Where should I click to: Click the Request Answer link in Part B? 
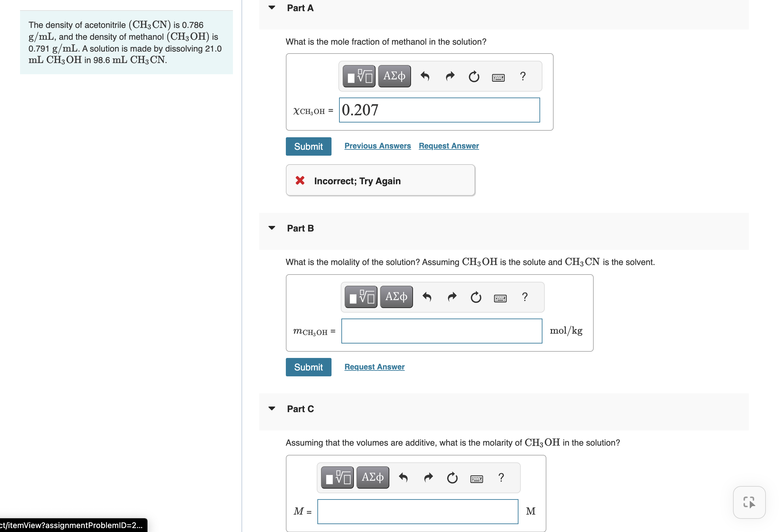tap(374, 366)
